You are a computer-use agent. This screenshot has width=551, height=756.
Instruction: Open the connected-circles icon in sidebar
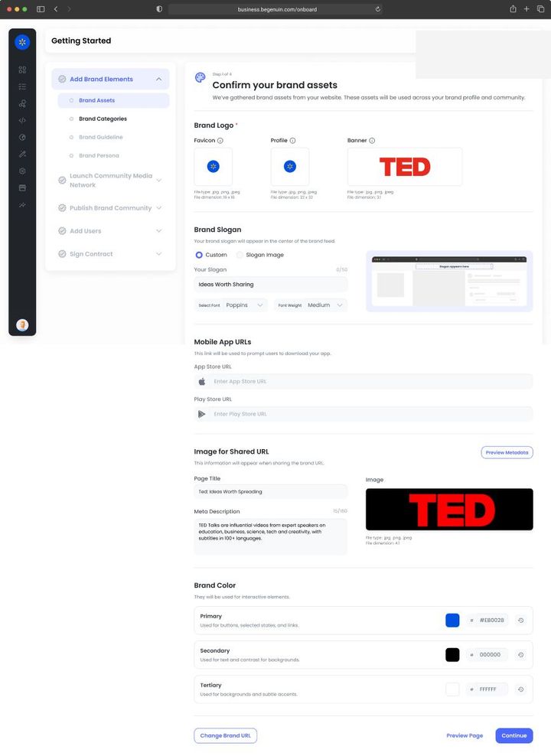pos(22,103)
